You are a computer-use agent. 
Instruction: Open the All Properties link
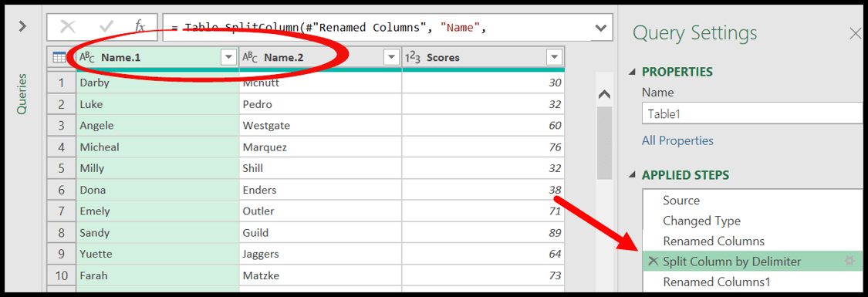[677, 141]
